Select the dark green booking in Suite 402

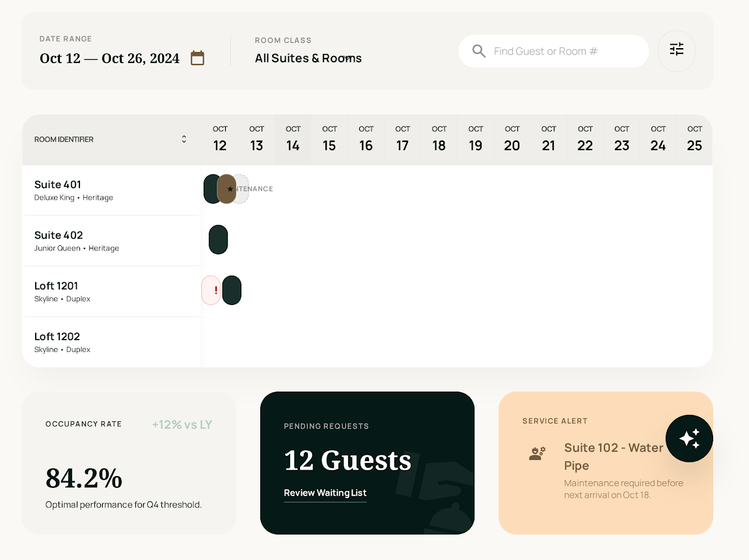218,239
